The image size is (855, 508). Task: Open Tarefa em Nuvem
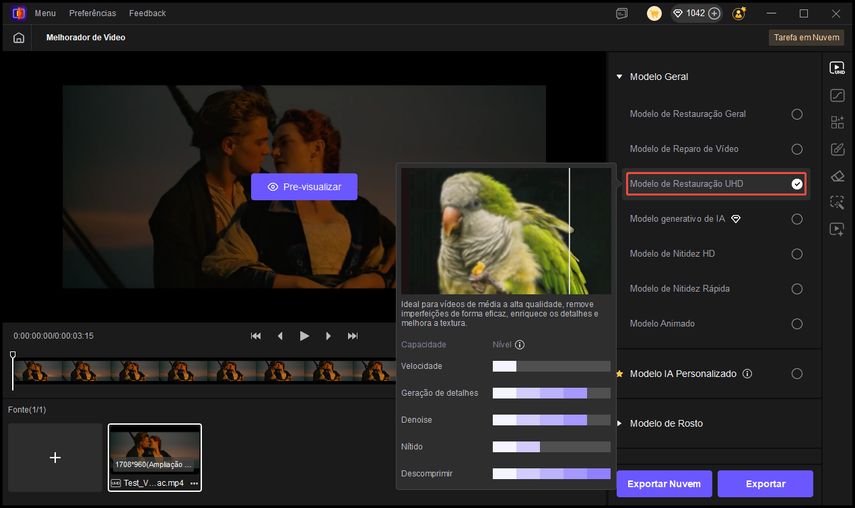tap(806, 38)
